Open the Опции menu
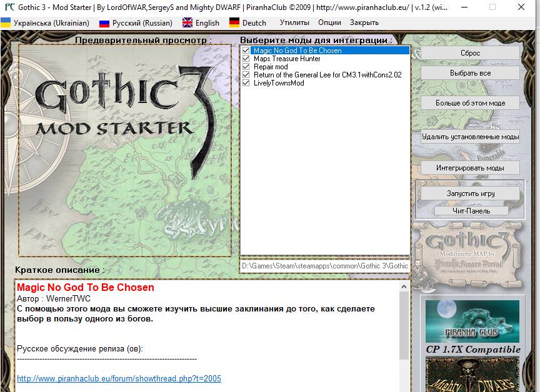540x392 pixels. click(329, 22)
